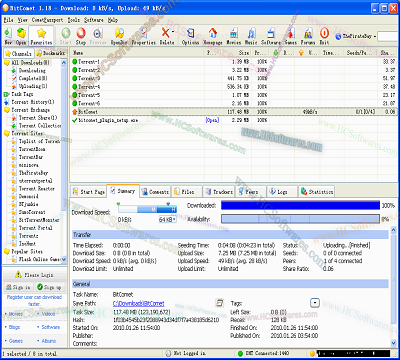Click the toolbar search input field
Image resolution: width=400 pixels, height=360 pixels.
point(388,36)
